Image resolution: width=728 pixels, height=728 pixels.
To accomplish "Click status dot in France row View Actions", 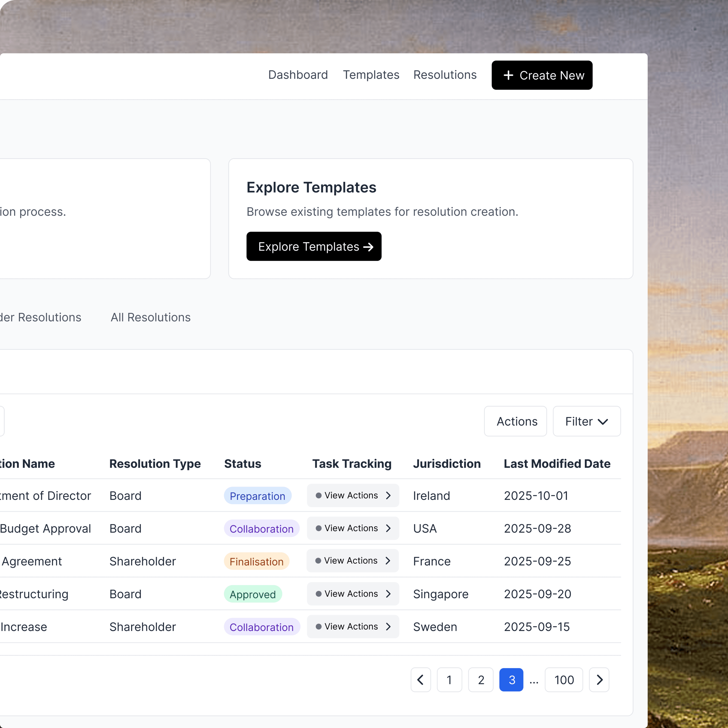I will pos(318,561).
